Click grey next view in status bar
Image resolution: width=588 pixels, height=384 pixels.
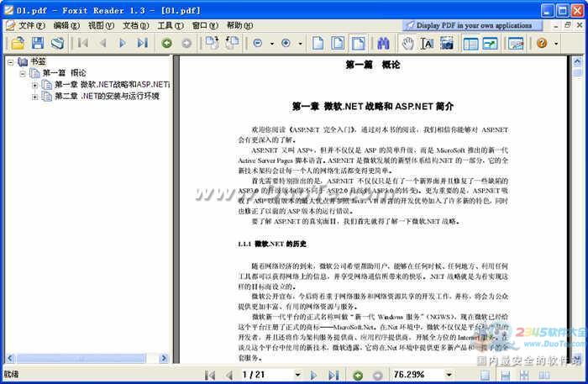378,375
